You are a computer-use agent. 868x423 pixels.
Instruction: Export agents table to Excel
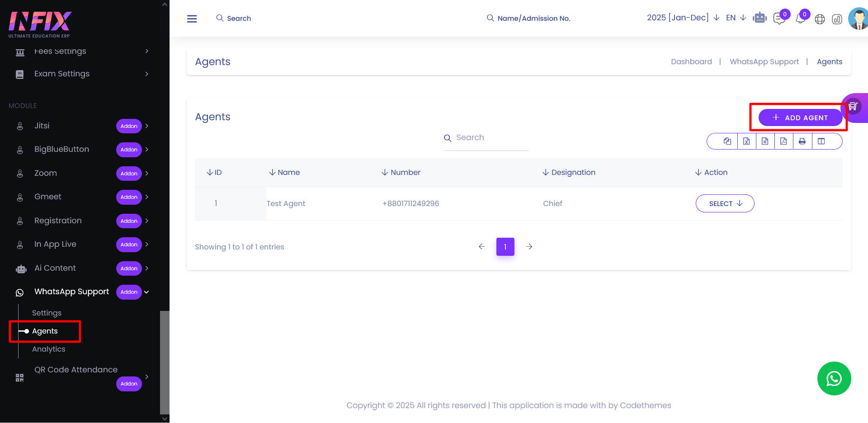[746, 141]
